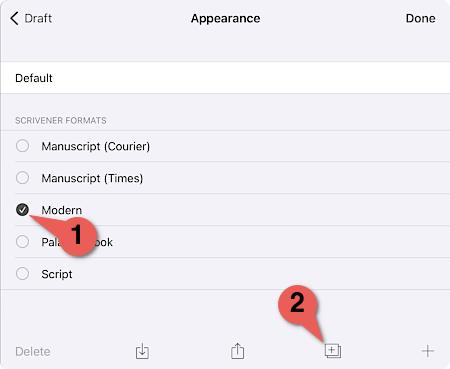Add a new format with plus icon
Viewport: 450px width, 369px height.
pyautogui.click(x=428, y=351)
